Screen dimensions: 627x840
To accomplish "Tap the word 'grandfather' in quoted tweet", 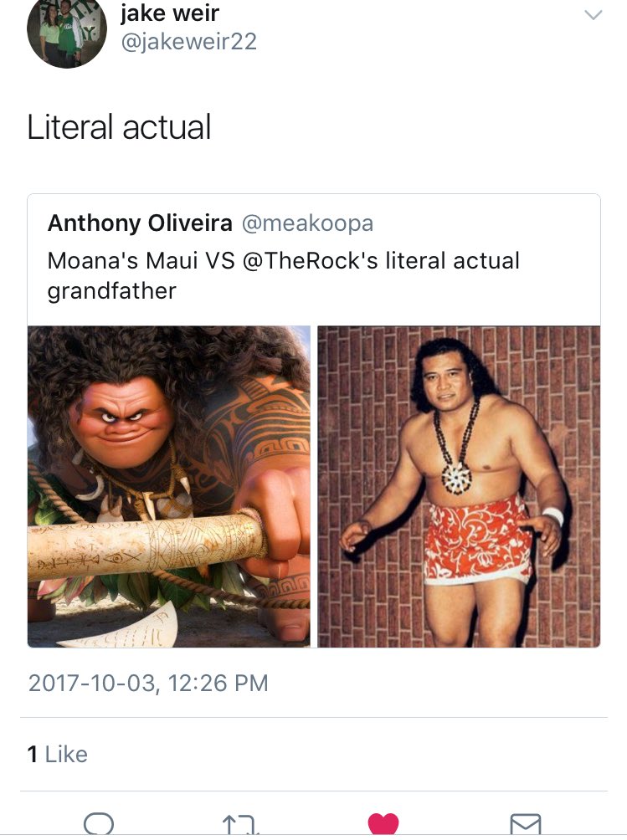I will [x=111, y=291].
